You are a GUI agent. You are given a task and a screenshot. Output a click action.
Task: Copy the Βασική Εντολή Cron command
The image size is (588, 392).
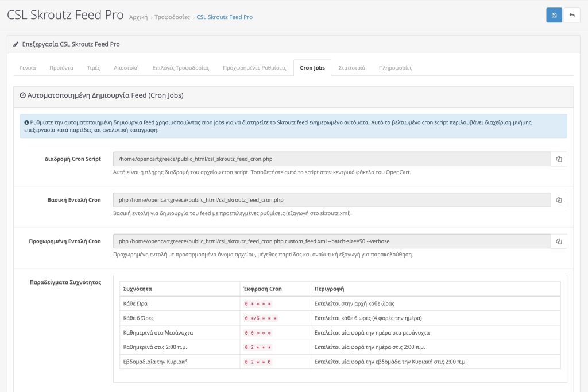coord(559,200)
